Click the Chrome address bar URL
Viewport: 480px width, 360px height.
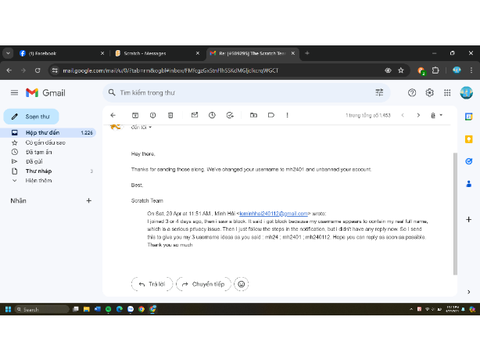pos(170,71)
